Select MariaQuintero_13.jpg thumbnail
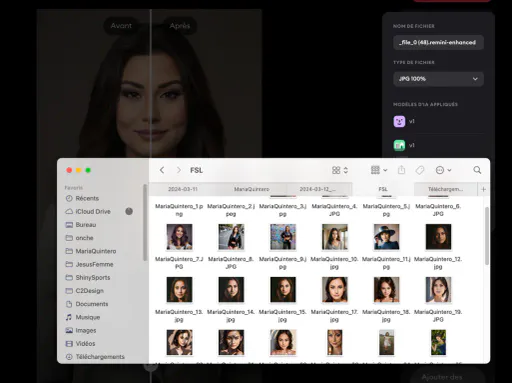The image size is (512, 383). [179, 290]
